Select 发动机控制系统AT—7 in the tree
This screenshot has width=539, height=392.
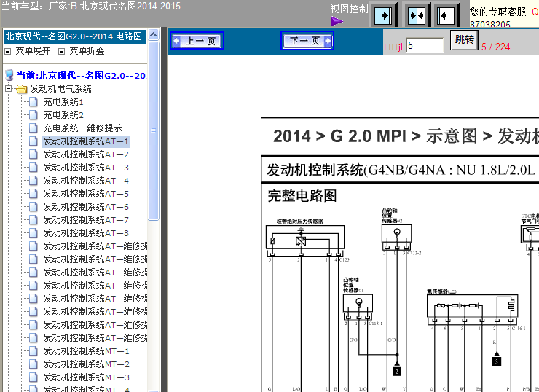coord(86,220)
